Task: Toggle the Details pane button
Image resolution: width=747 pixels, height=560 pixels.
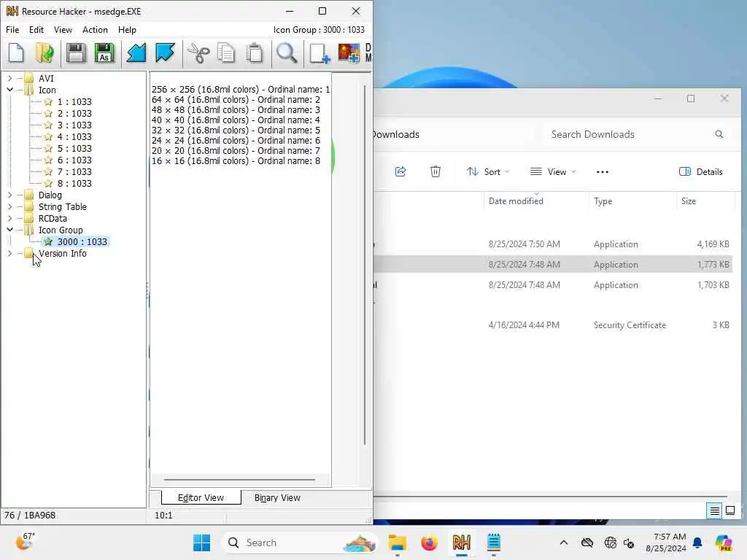Action: point(701,172)
